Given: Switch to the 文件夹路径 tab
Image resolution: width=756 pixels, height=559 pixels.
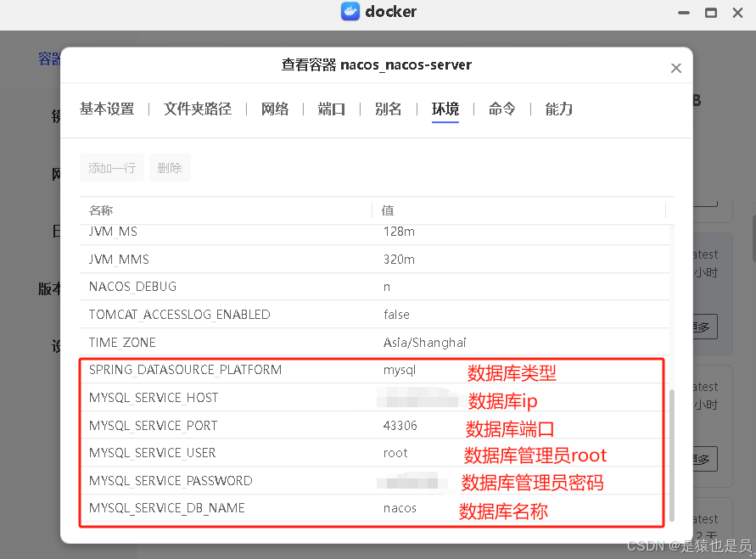Looking at the screenshot, I should tap(198, 109).
